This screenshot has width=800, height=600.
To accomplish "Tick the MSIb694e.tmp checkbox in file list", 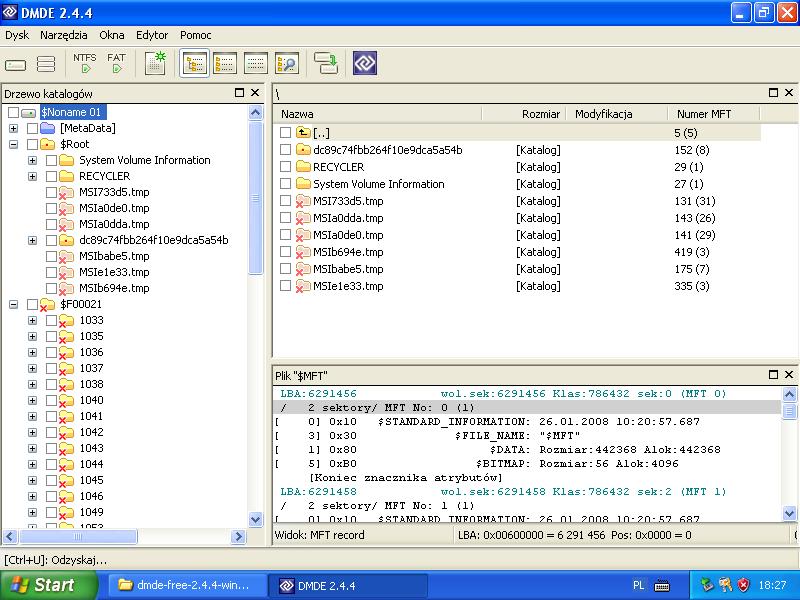I will pos(285,252).
